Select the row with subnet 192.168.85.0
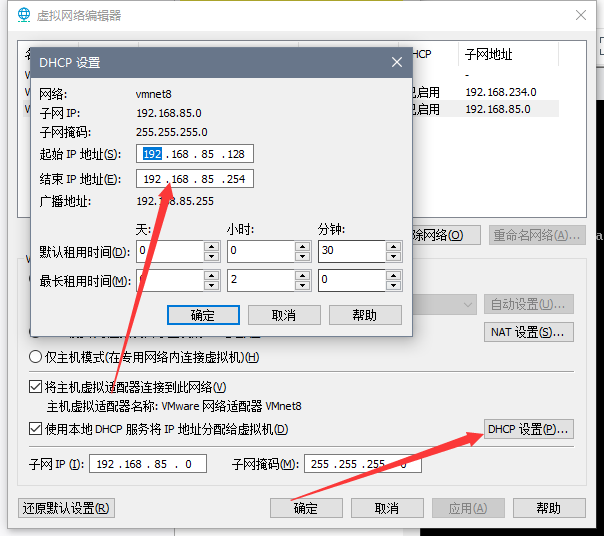This screenshot has height=536, width=604. [x=485, y=109]
